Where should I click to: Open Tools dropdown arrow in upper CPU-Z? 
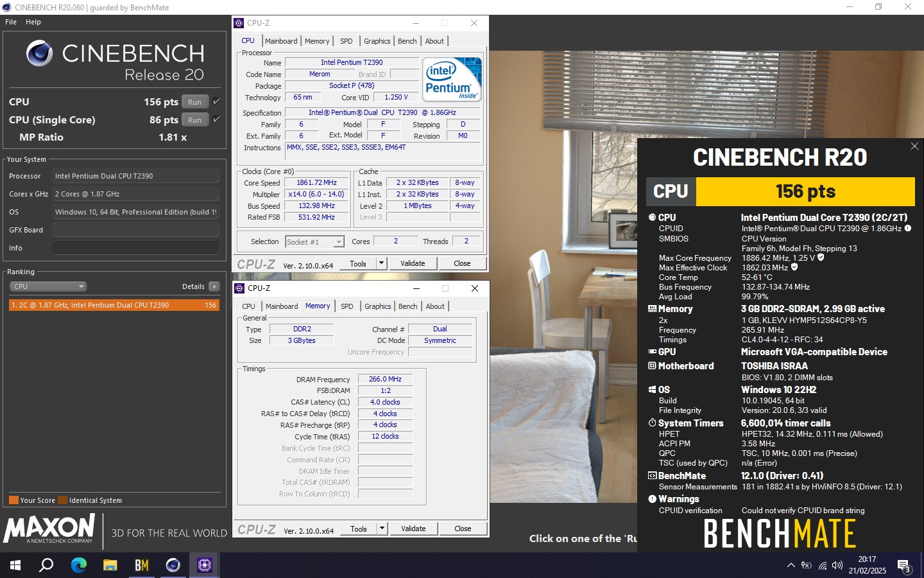(x=381, y=263)
